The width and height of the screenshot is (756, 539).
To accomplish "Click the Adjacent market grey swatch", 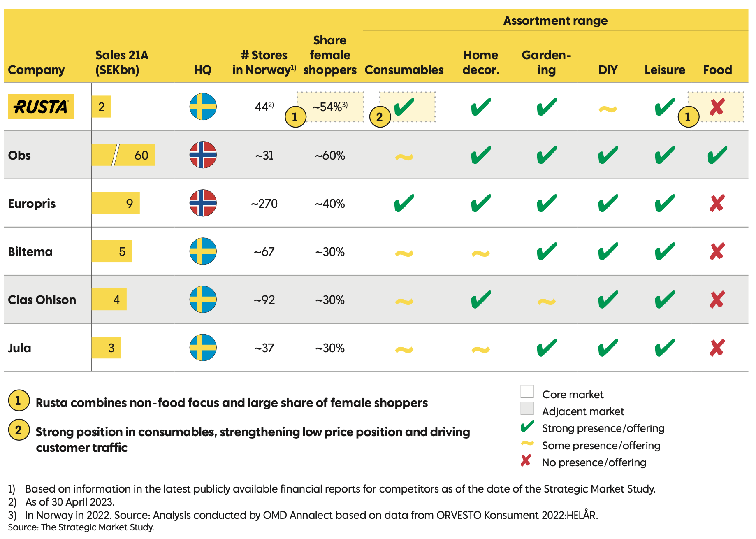I will (x=527, y=408).
